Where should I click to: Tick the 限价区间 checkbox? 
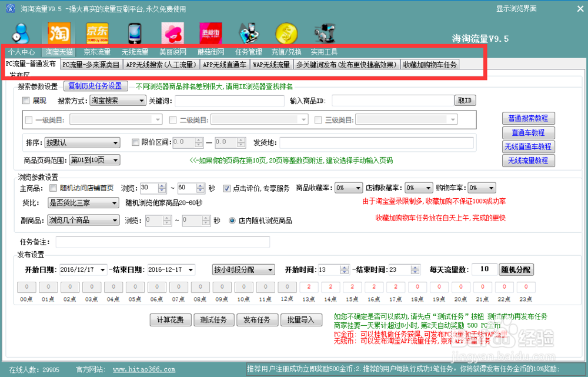pyautogui.click(x=135, y=142)
